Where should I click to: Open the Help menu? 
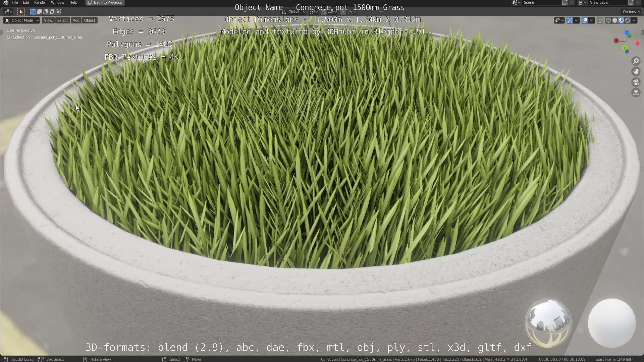coord(73,2)
